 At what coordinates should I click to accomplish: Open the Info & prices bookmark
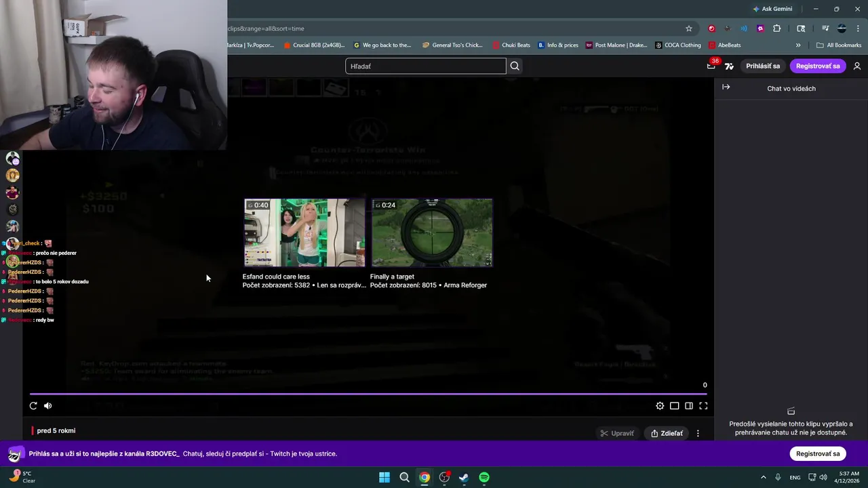558,45
